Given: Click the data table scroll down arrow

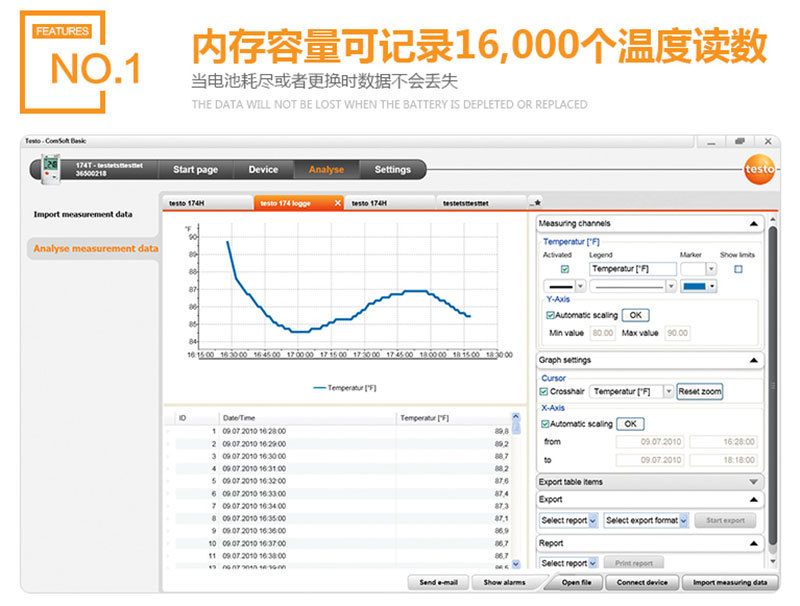Looking at the screenshot, I should click(516, 564).
